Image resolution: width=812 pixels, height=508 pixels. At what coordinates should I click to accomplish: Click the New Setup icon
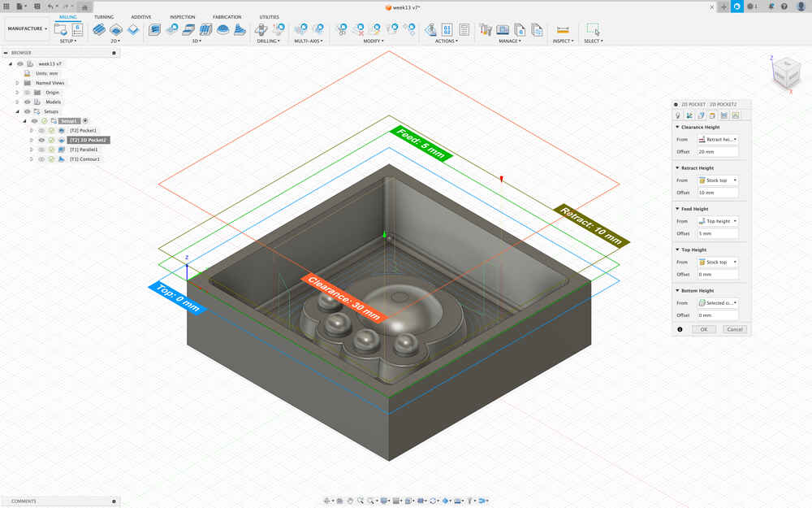pyautogui.click(x=61, y=29)
